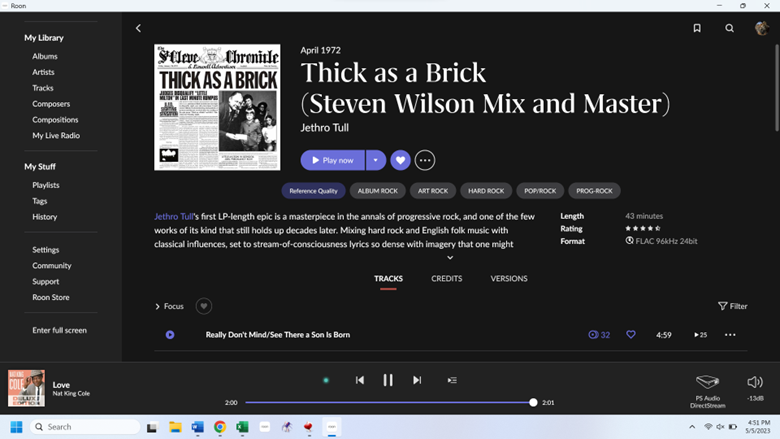
Task: Click the seek bar position handle
Action: coord(533,402)
